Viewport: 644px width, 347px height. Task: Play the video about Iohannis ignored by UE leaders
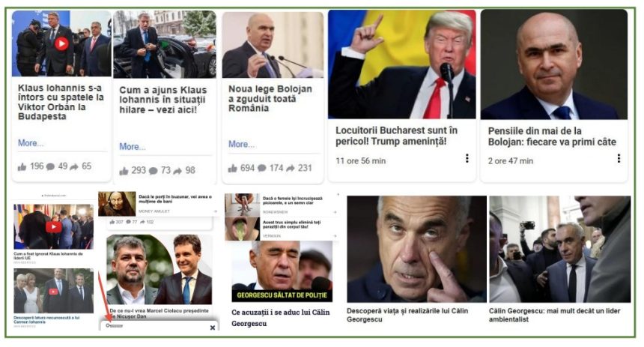tap(54, 226)
